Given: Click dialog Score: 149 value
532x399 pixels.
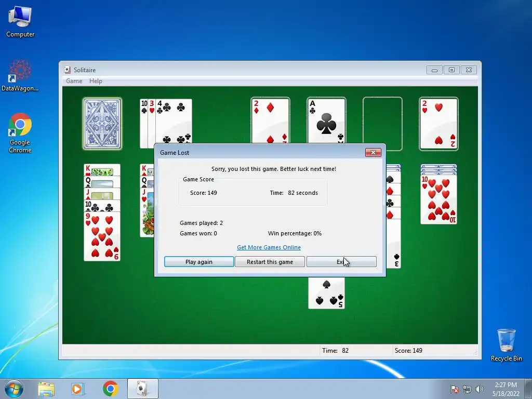Looking at the screenshot, I should pyautogui.click(x=203, y=193).
